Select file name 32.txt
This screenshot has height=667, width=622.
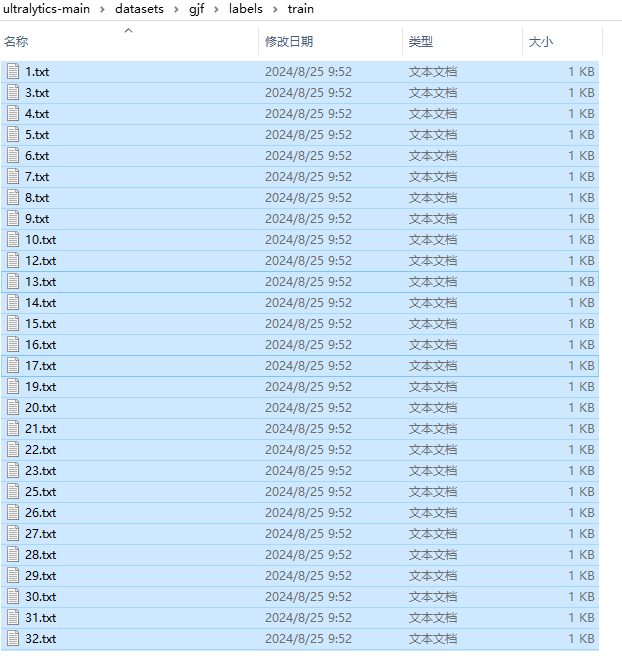click(x=40, y=638)
